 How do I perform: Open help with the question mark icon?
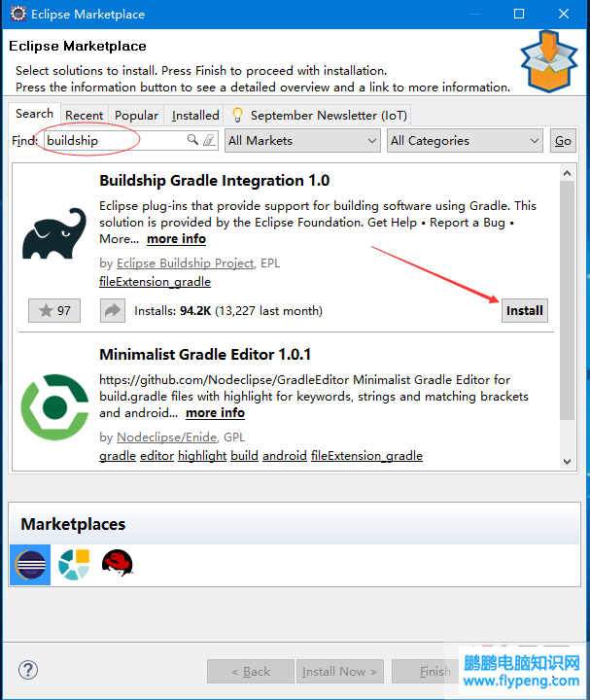pyautogui.click(x=28, y=670)
